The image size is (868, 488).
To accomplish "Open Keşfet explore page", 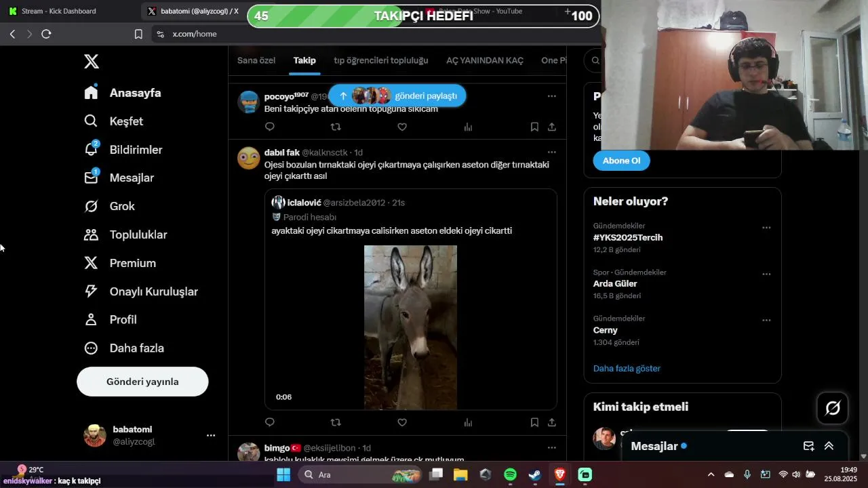I will pyautogui.click(x=113, y=121).
